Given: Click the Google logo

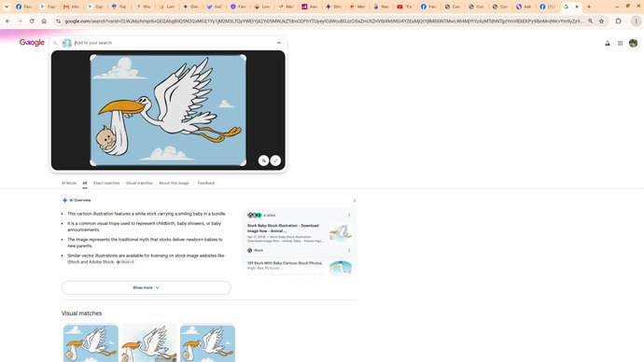Looking at the screenshot, I should pyautogui.click(x=32, y=43).
